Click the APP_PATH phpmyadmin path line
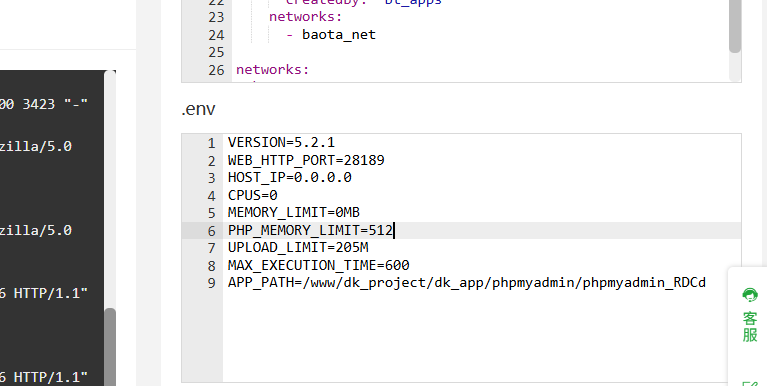Viewport: 767px width, 386px height. (467, 283)
